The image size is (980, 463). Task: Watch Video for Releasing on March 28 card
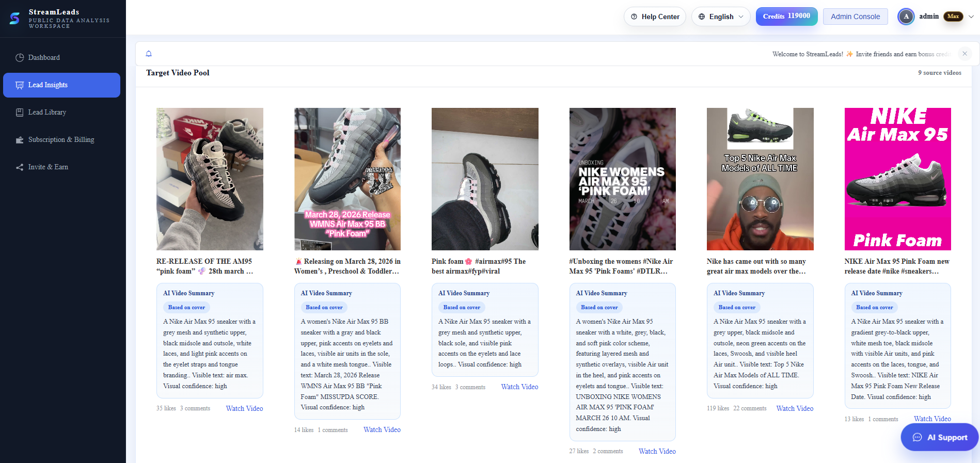pos(382,429)
